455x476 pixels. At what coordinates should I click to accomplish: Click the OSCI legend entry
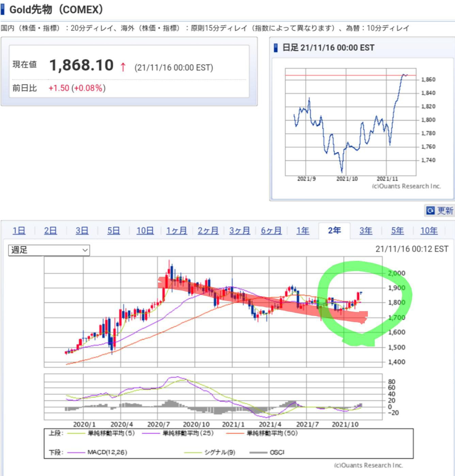coord(277,453)
